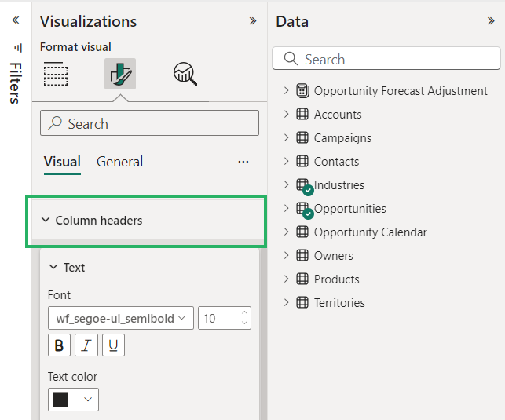The height and width of the screenshot is (420, 505).
Task: Click the Territories table name
Action: (339, 303)
